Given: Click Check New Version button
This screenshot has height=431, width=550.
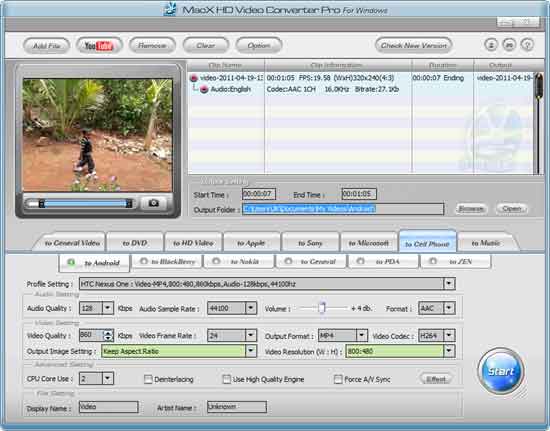Looking at the screenshot, I should [x=414, y=45].
